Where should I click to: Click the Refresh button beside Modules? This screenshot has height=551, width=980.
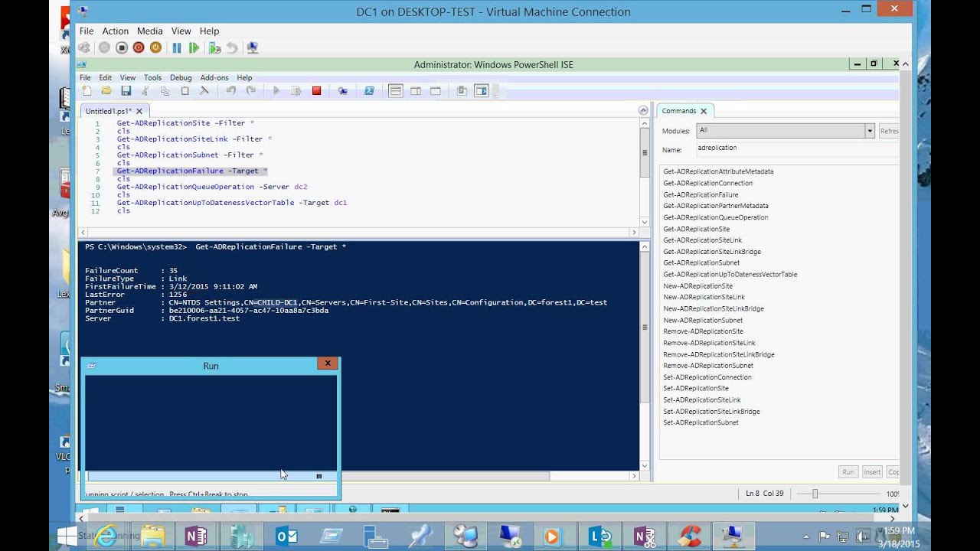point(889,131)
